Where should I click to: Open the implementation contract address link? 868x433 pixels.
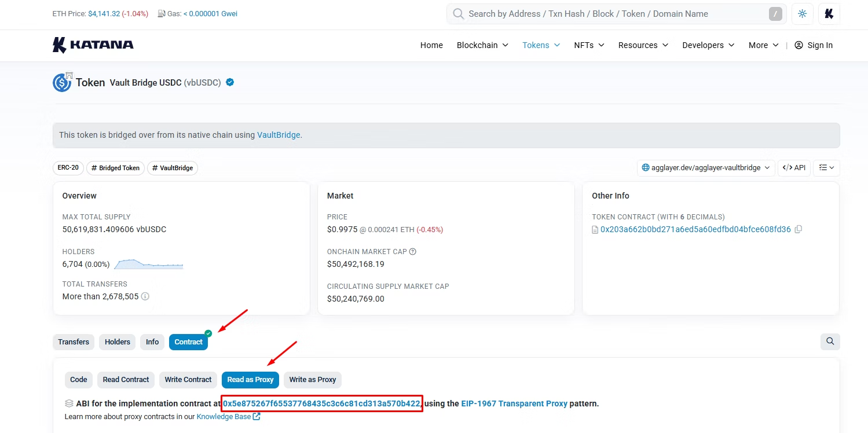(x=321, y=403)
